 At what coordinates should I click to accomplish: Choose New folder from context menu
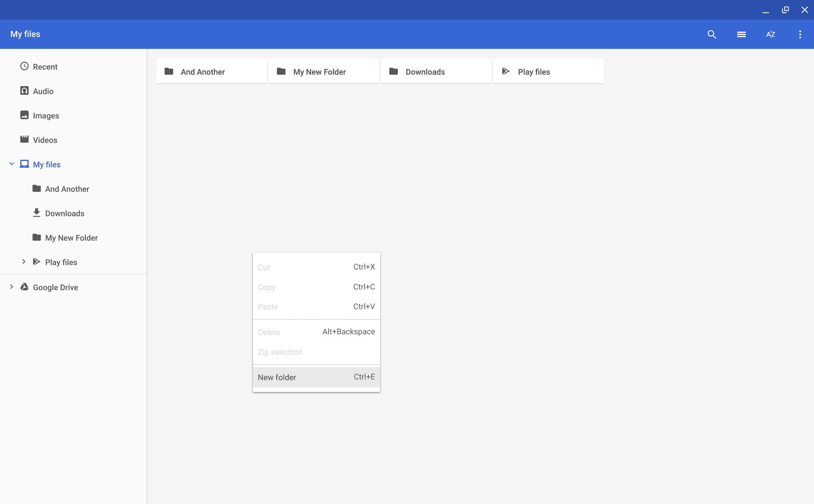tap(277, 377)
